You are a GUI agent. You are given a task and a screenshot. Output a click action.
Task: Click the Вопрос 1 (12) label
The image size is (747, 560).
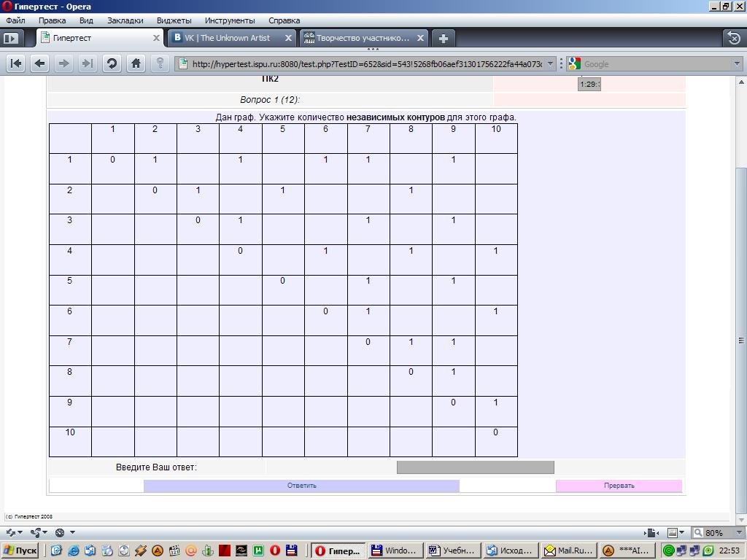(x=270, y=99)
